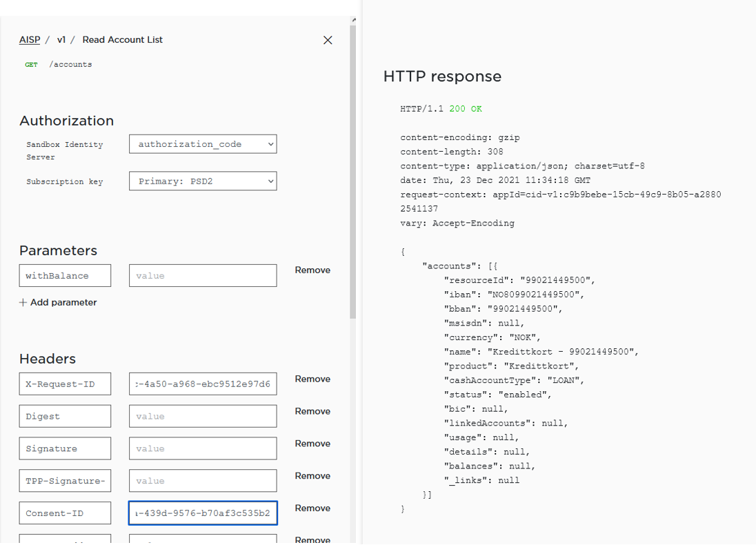
Task: Click the withBalance value input field
Action: point(202,275)
